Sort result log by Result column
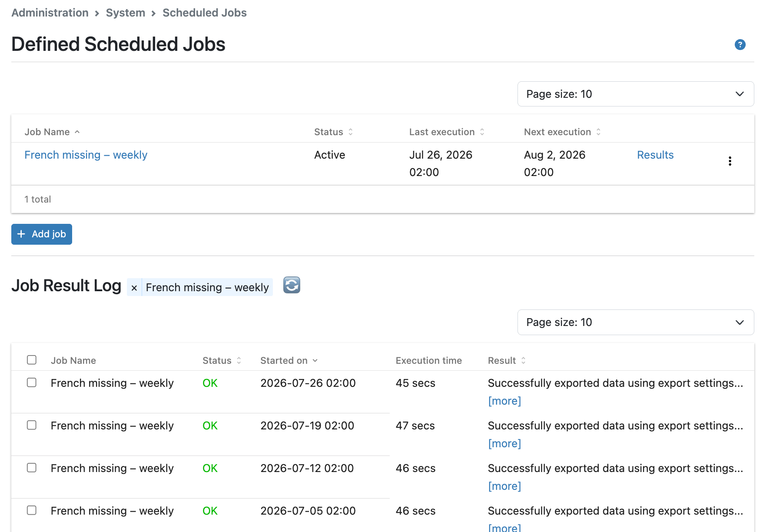Viewport: 763px width, 532px height. [x=507, y=360]
